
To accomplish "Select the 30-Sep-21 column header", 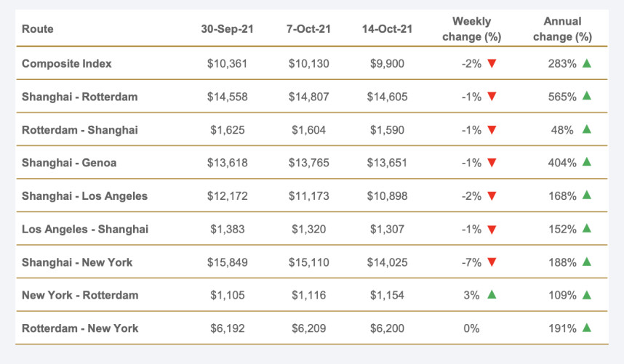I will [227, 29].
